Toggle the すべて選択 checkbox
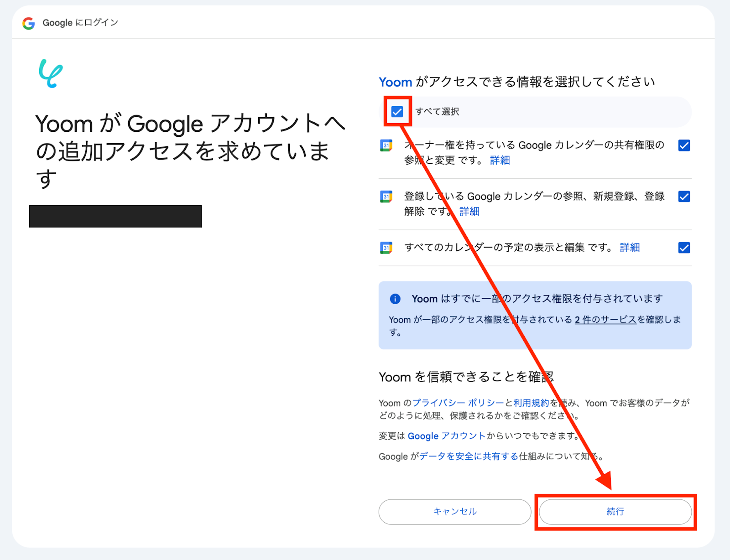Screen dimensions: 730x560 click(397, 112)
